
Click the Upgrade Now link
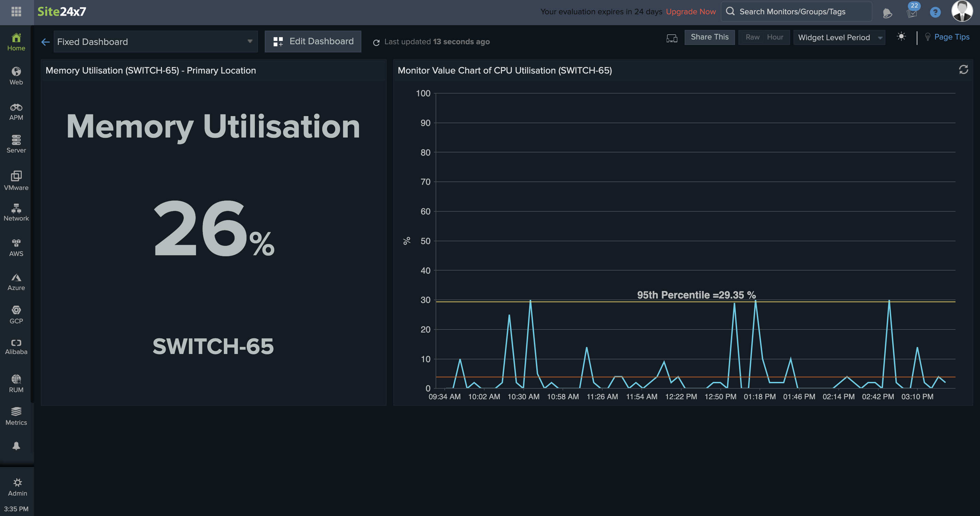690,12
